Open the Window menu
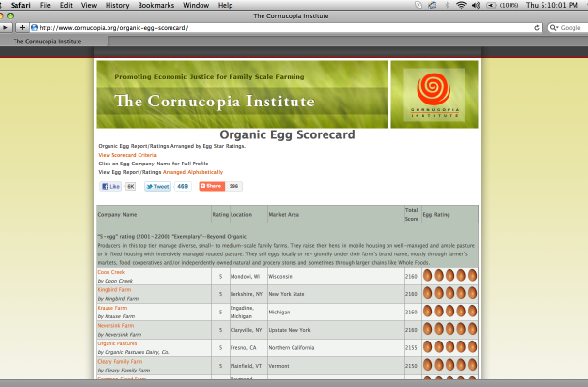The width and height of the screenshot is (588, 387). (196, 5)
